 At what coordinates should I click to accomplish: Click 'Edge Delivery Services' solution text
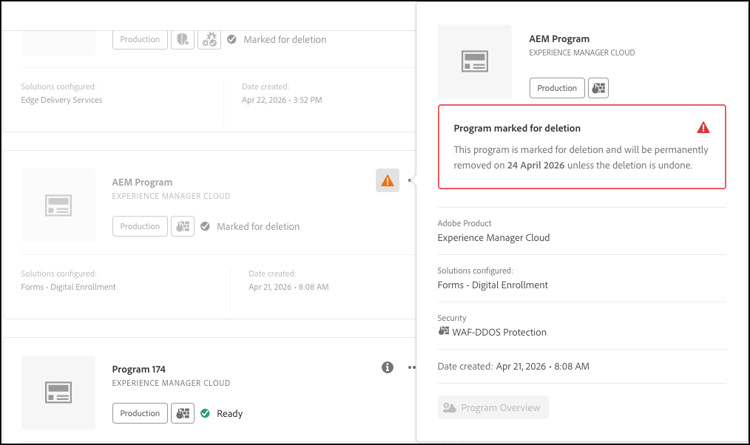(62, 100)
